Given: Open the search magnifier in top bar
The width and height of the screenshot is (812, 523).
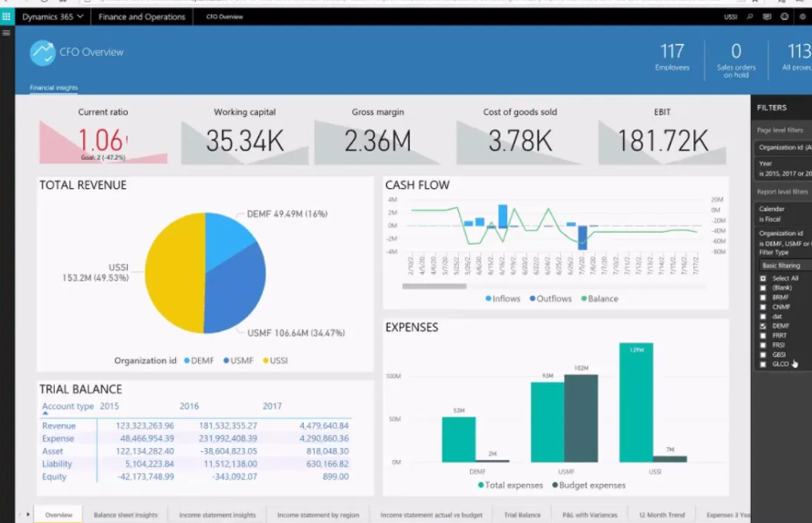Looking at the screenshot, I should coord(749,16).
